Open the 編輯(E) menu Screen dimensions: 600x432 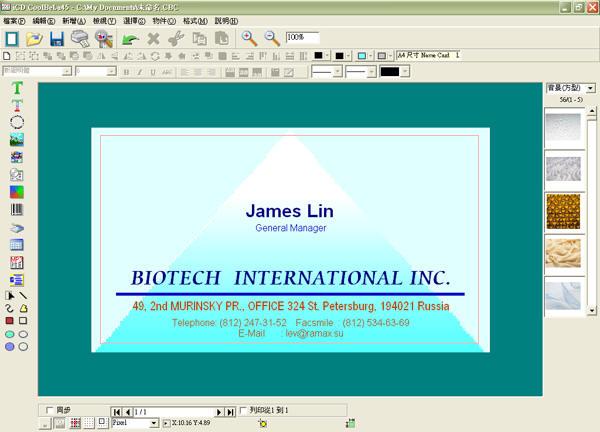tap(44, 21)
